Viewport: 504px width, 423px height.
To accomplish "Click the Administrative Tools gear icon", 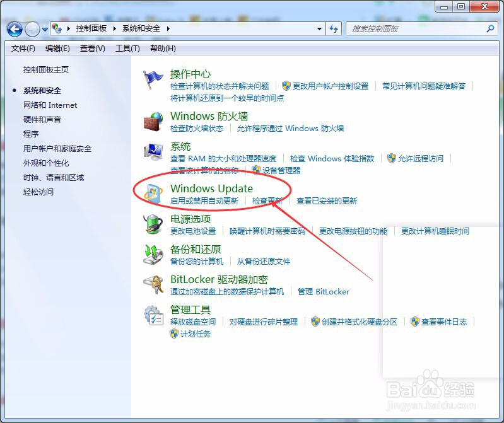I will tap(154, 315).
